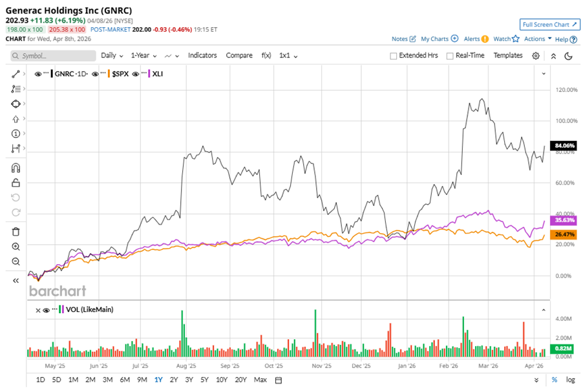
Task: Enable the Real-Time checkbox
Action: 450,56
